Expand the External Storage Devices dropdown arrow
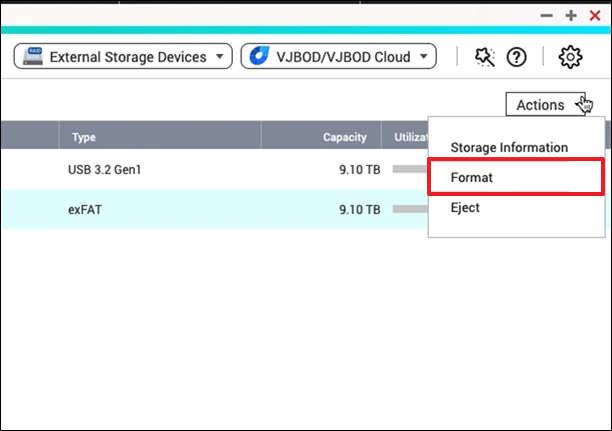 (x=219, y=56)
